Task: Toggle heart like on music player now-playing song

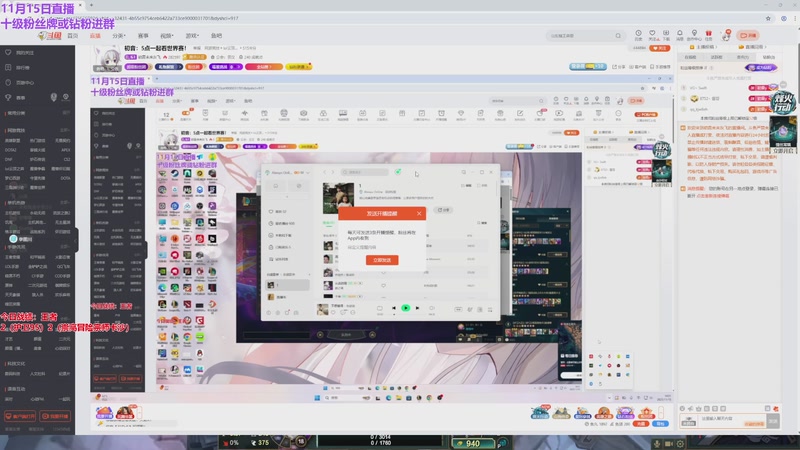Action: (333, 312)
